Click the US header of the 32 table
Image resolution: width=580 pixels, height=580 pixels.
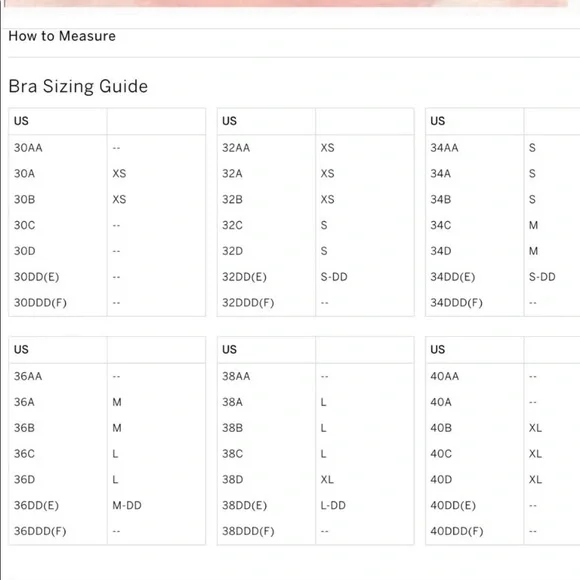(229, 121)
